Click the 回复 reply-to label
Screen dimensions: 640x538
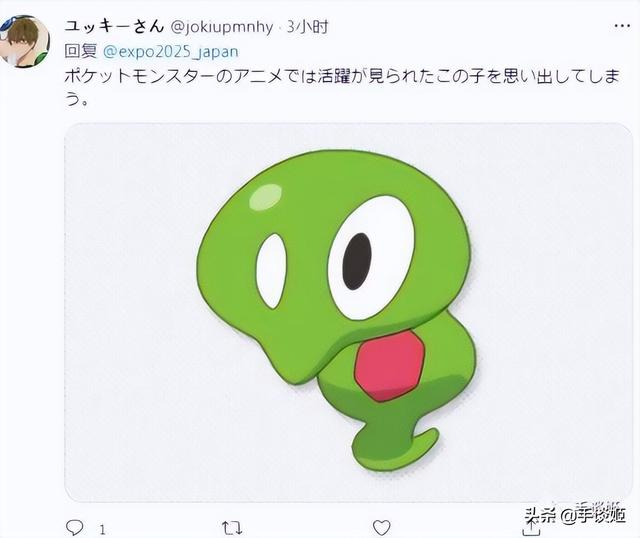coord(81,52)
